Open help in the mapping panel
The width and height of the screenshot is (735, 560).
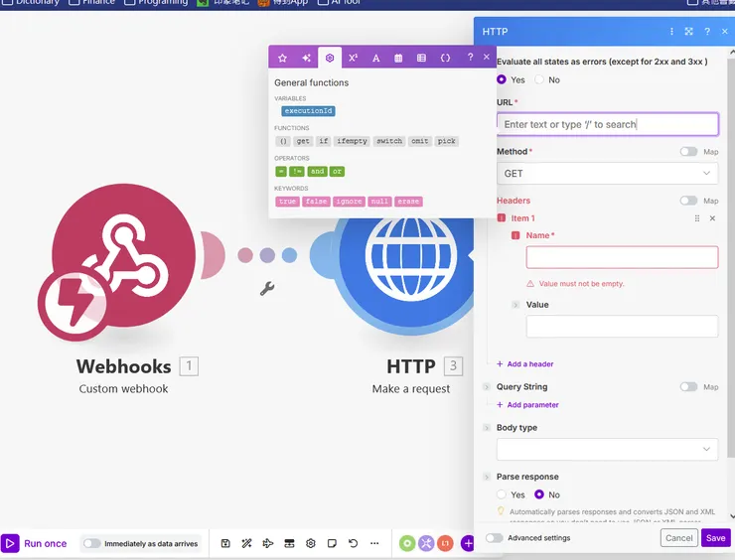[x=470, y=58]
